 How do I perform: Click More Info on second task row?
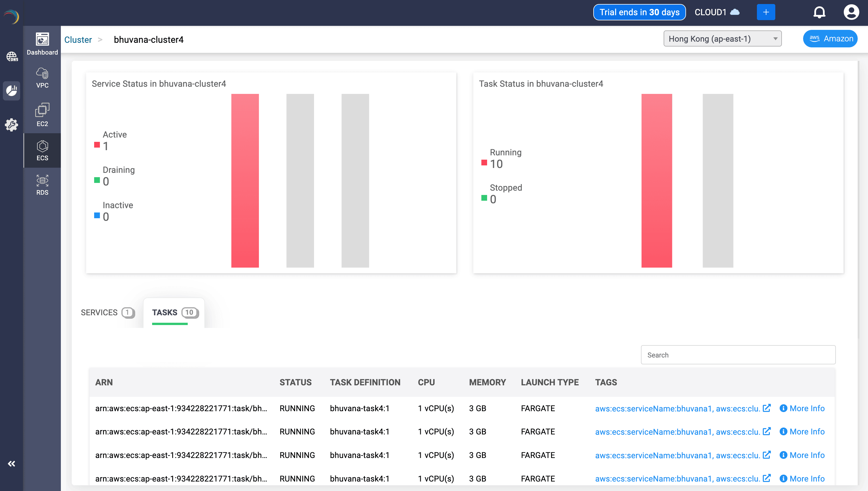tap(802, 432)
